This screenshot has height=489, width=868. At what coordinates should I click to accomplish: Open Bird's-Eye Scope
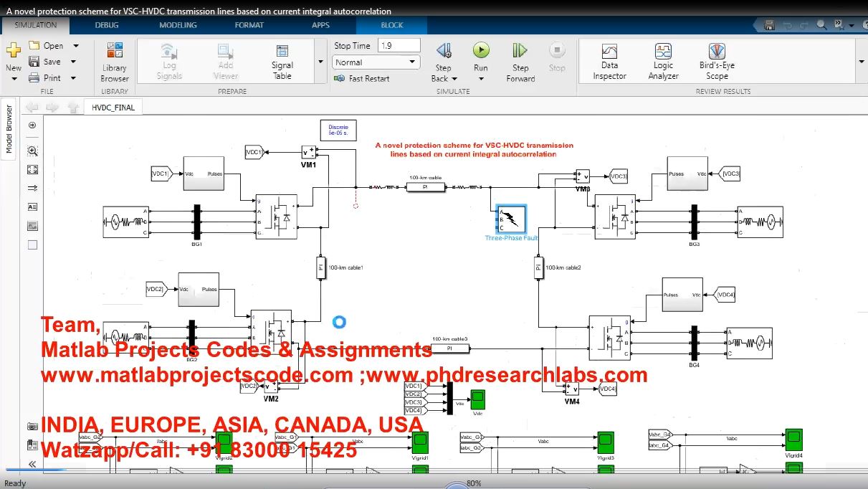point(716,62)
